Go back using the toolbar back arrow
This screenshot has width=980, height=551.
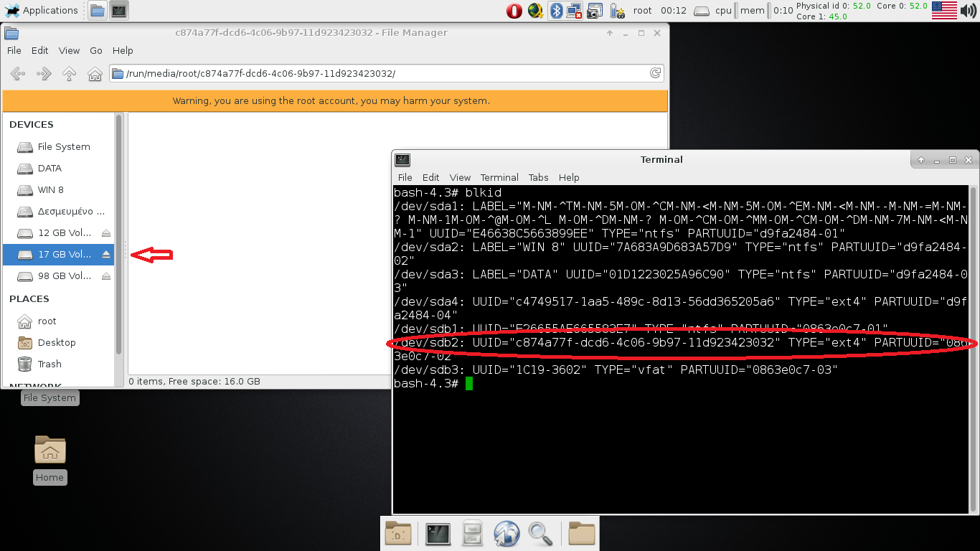tap(17, 73)
